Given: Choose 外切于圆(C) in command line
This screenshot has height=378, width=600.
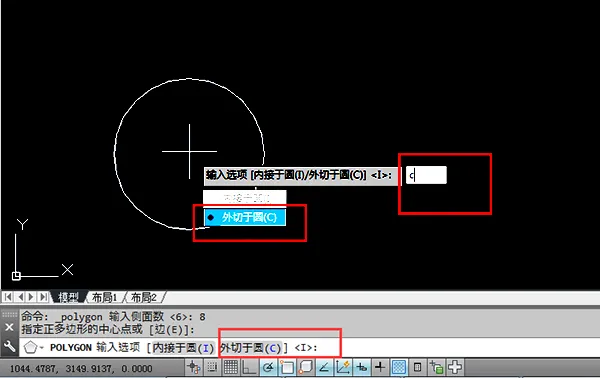Looking at the screenshot, I should (251, 348).
